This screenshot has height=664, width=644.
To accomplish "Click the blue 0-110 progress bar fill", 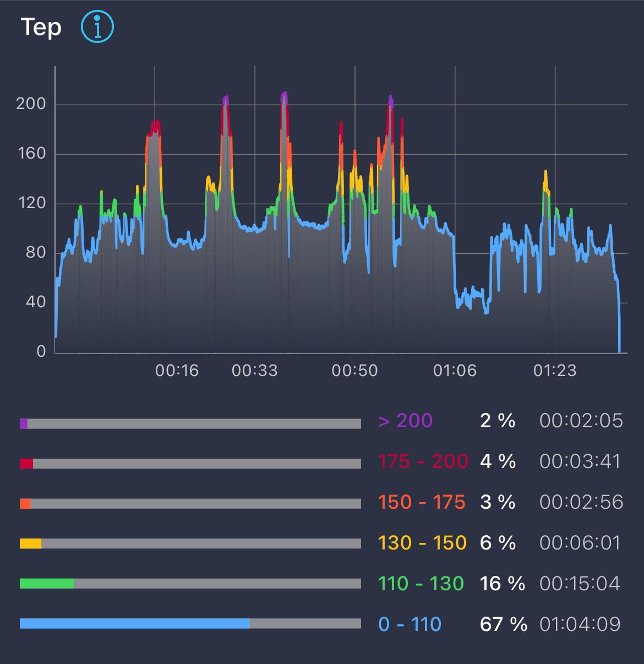I will pyautogui.click(x=134, y=623).
